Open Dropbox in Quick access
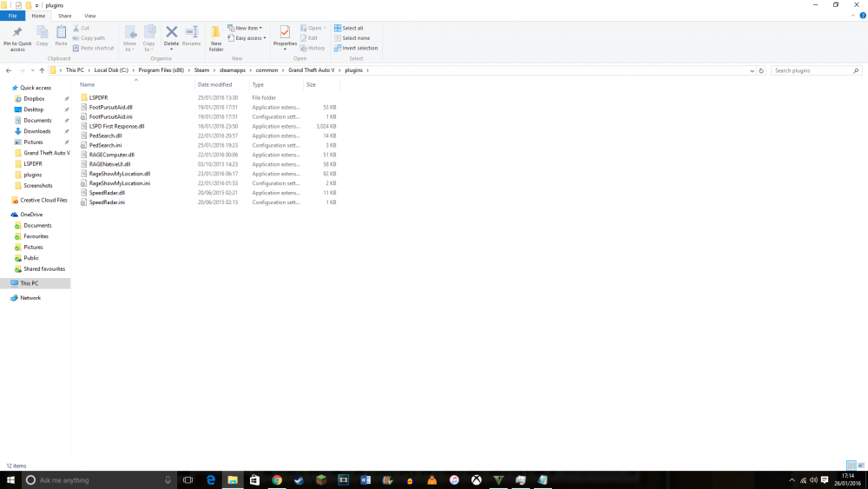 (34, 98)
